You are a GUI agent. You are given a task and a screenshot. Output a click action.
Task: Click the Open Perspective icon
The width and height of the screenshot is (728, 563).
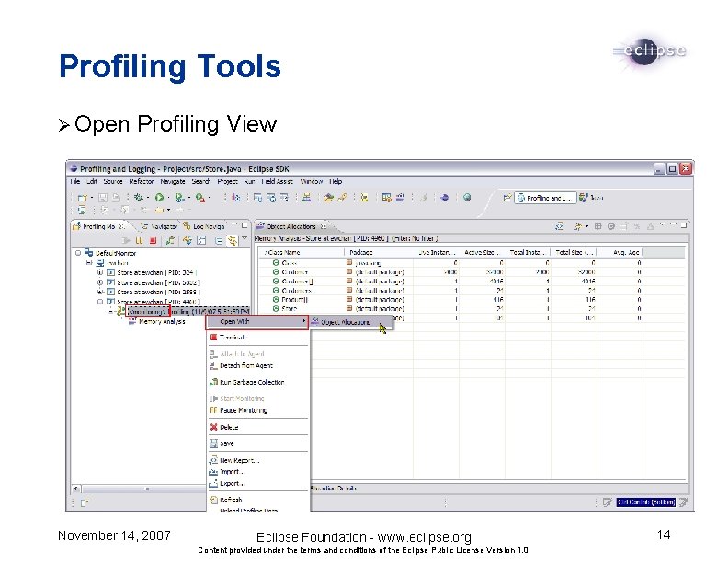[x=507, y=198]
